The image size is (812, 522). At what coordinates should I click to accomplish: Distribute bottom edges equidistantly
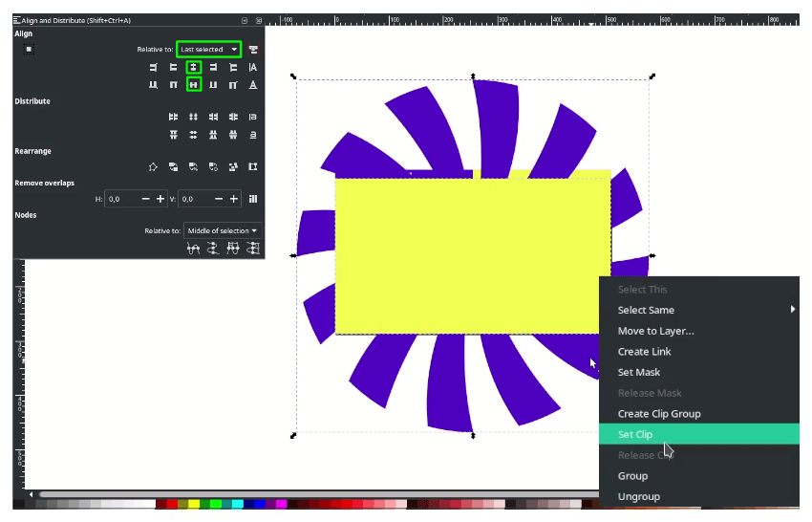(213, 135)
